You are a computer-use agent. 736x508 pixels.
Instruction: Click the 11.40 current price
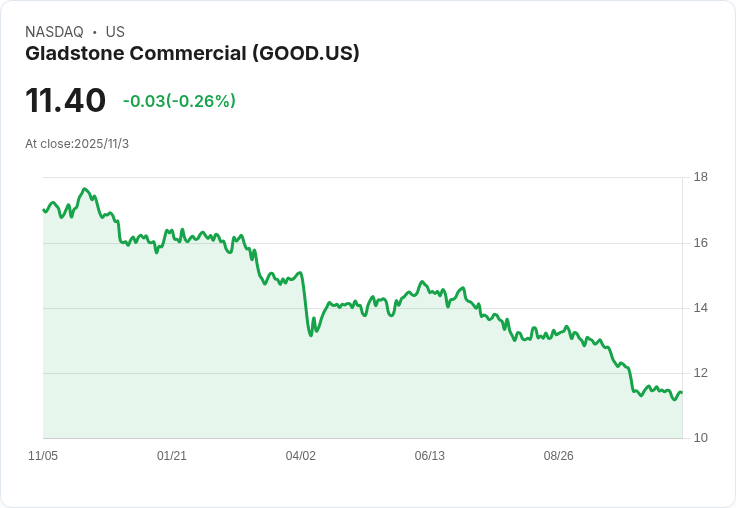65,101
